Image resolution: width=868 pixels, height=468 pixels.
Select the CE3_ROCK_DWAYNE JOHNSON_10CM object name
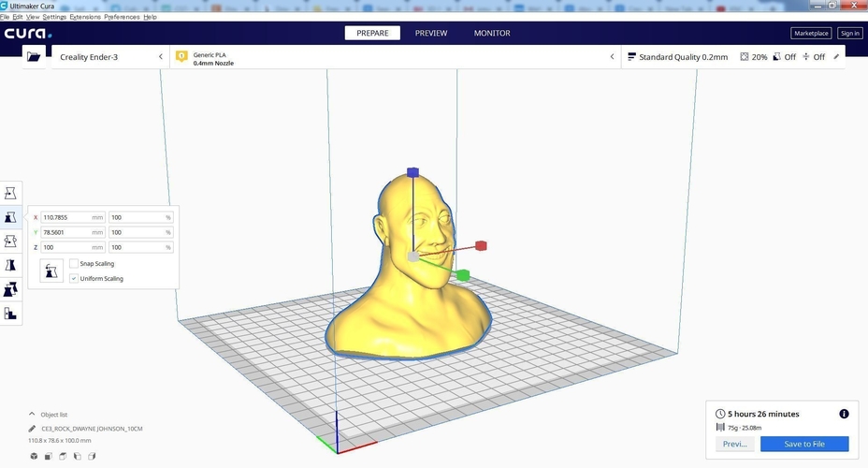coord(92,429)
